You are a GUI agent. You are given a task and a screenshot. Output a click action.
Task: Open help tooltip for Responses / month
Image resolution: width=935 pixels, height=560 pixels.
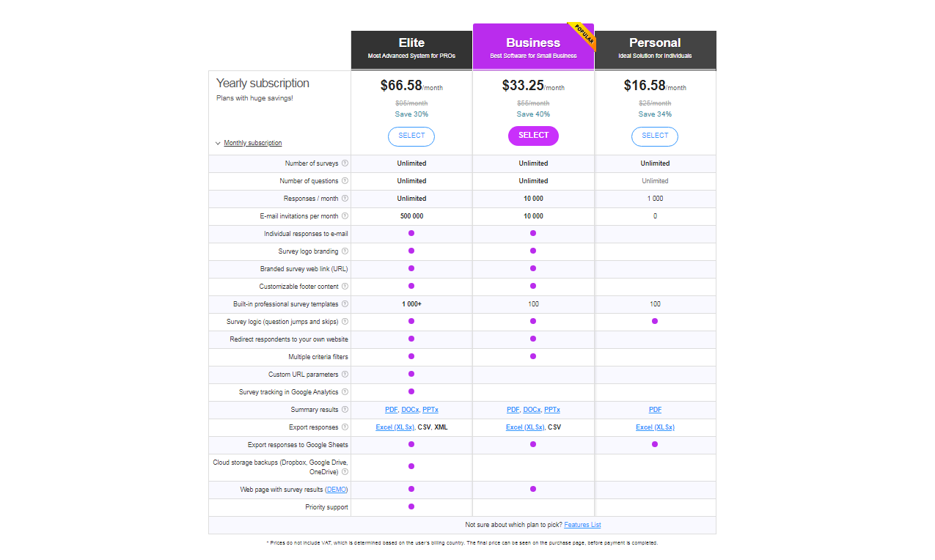click(345, 199)
